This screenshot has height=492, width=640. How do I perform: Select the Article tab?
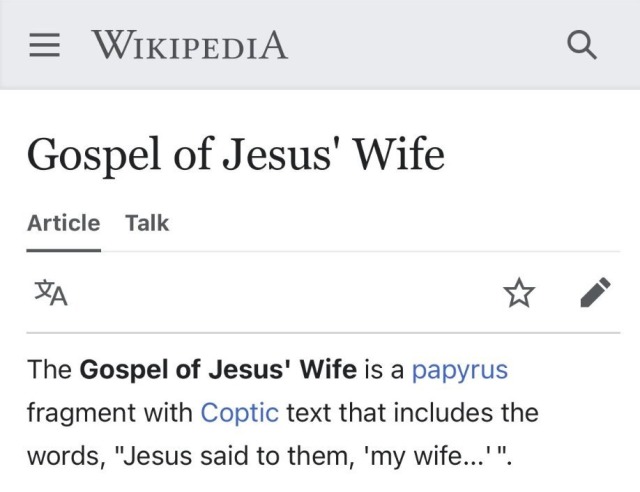(x=63, y=223)
